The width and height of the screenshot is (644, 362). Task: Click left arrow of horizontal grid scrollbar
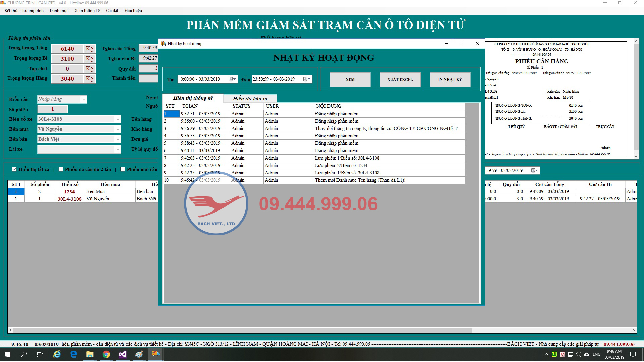click(x=11, y=330)
